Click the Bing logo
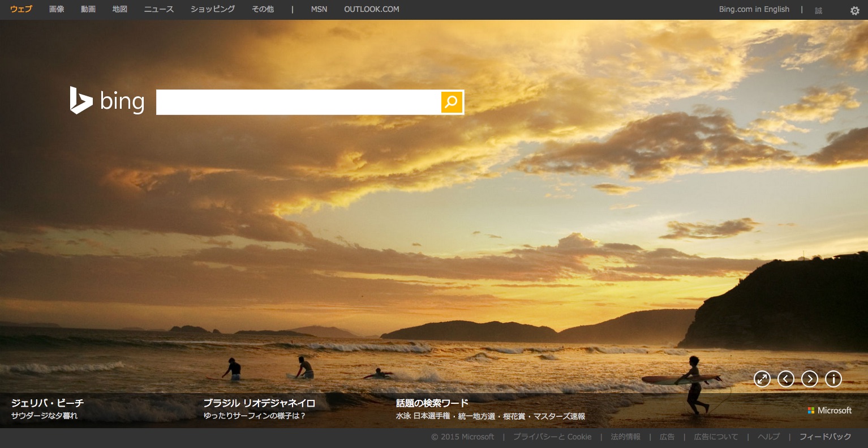Screen dimensions: 868x448 pos(108,101)
